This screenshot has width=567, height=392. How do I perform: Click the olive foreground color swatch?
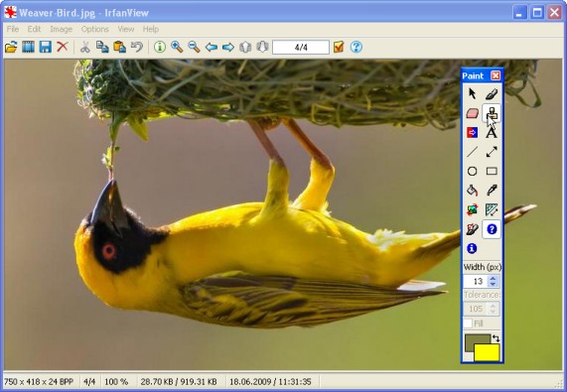tap(472, 340)
